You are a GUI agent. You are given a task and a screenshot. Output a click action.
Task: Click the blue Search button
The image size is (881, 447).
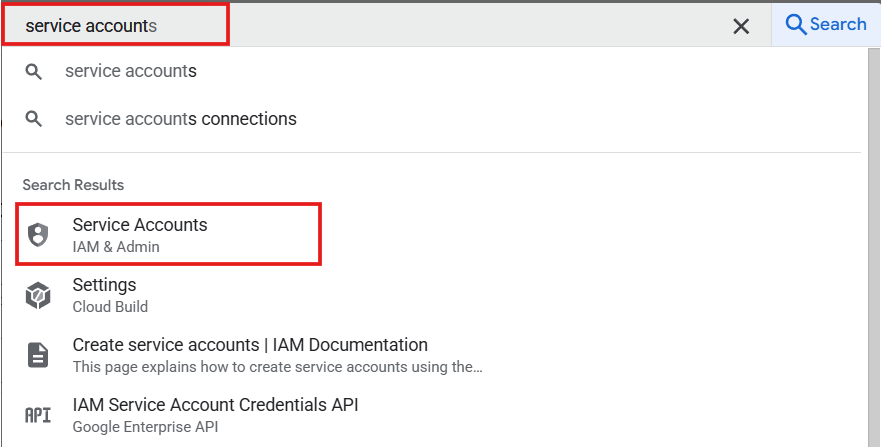tap(826, 24)
